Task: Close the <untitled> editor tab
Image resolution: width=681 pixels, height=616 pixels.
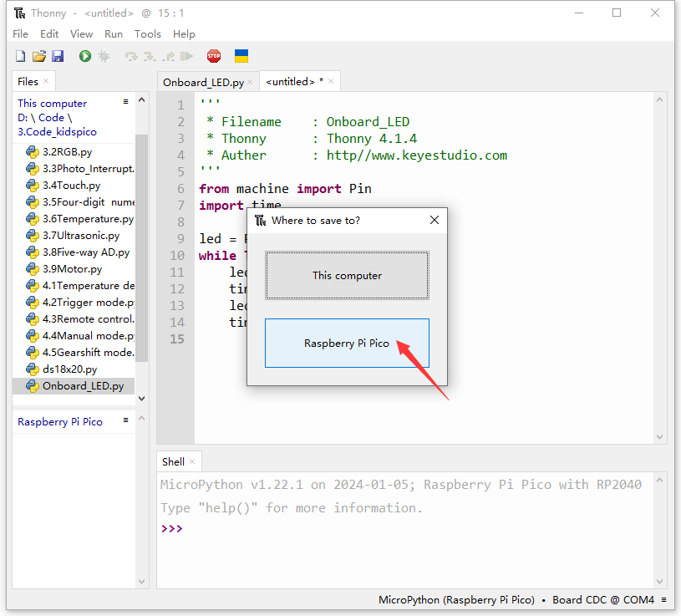Action: (x=331, y=81)
